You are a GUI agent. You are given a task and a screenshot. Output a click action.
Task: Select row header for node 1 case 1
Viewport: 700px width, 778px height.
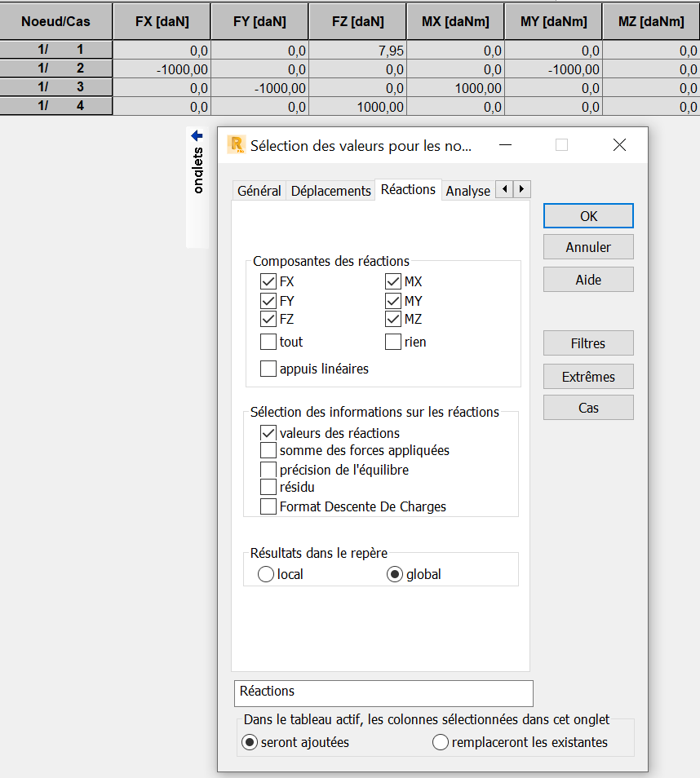(56, 50)
